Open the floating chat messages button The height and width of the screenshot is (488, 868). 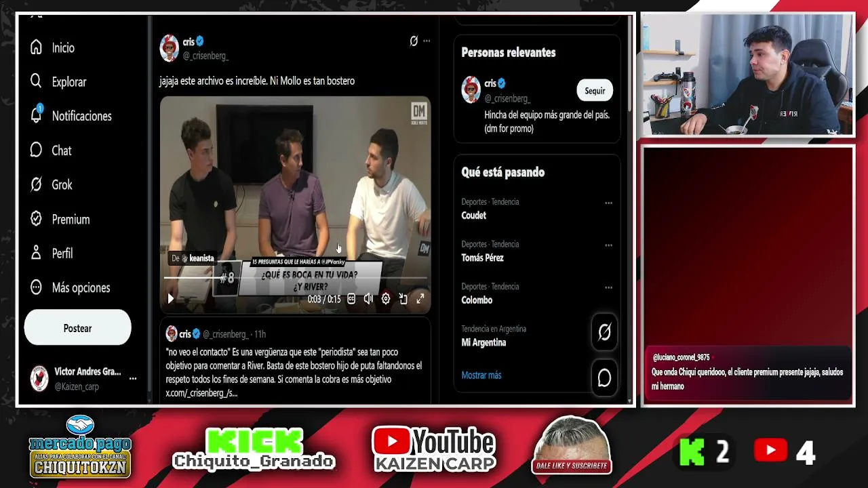tap(604, 378)
